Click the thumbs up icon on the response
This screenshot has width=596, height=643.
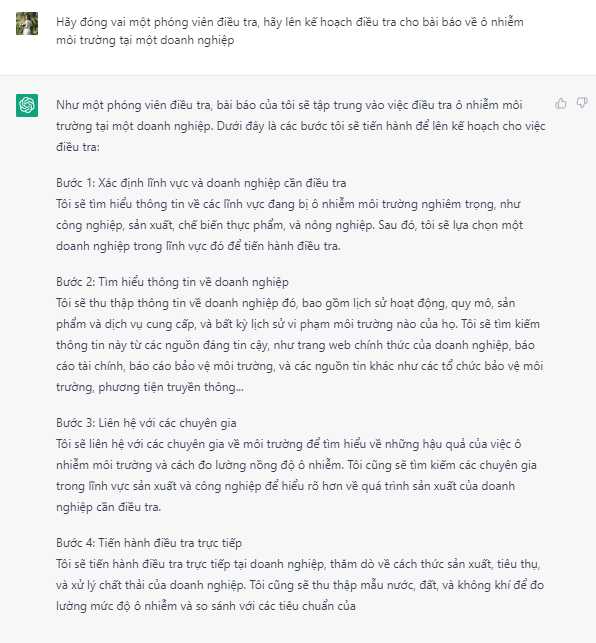point(561,103)
